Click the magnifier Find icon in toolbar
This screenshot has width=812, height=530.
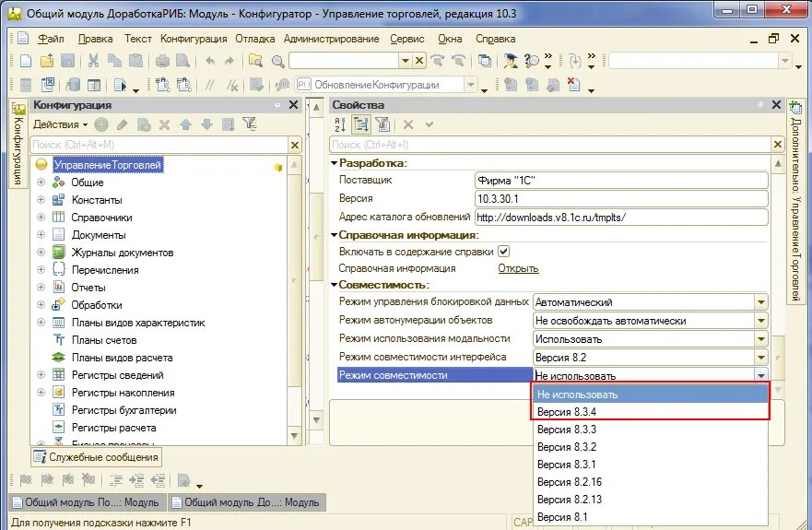(278, 61)
